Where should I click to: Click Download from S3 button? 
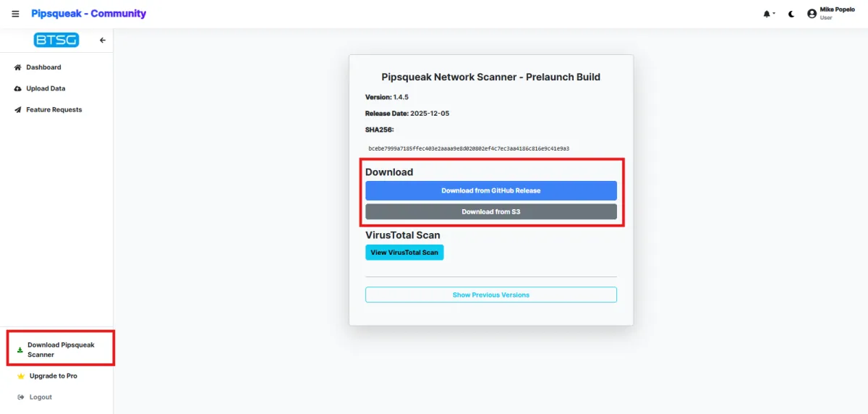click(490, 212)
